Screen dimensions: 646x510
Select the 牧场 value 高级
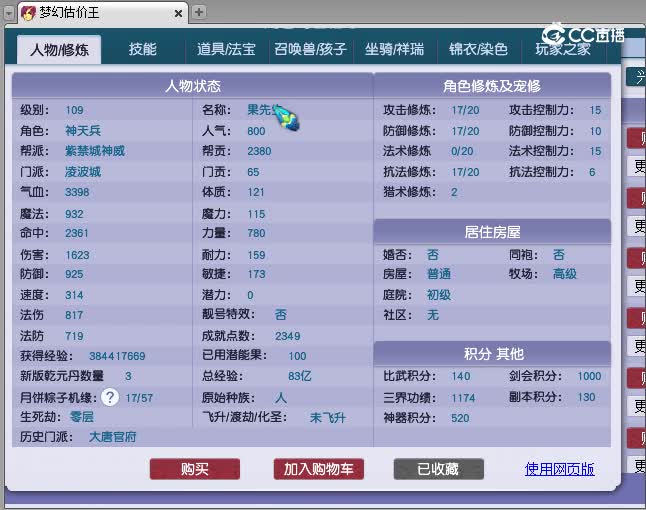(x=565, y=274)
